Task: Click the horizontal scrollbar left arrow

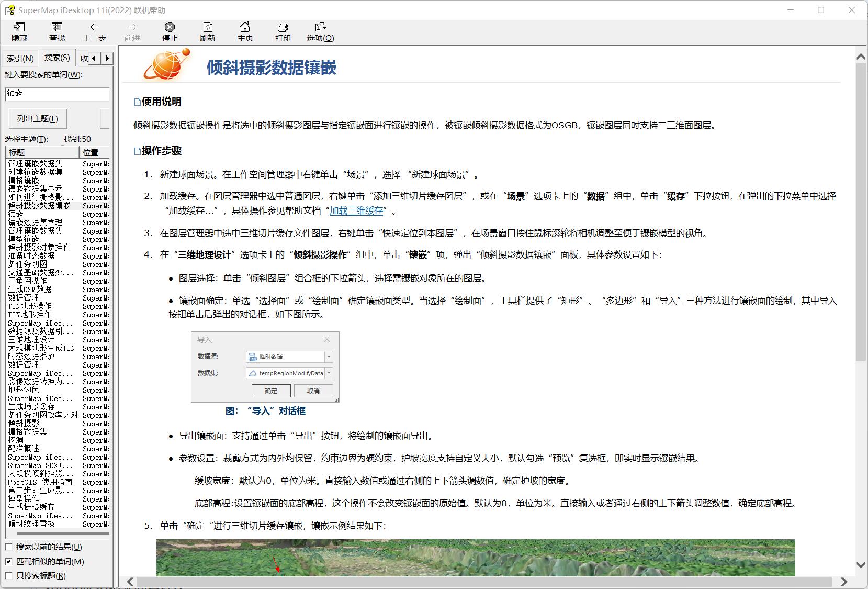Action: click(x=130, y=582)
